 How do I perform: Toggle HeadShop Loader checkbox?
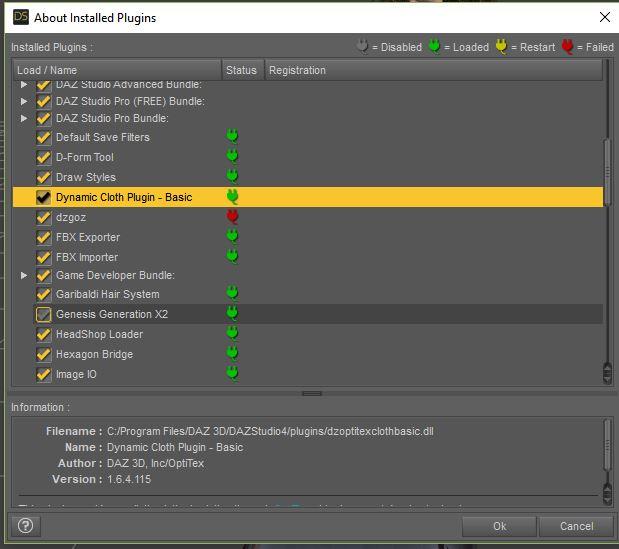pos(43,334)
